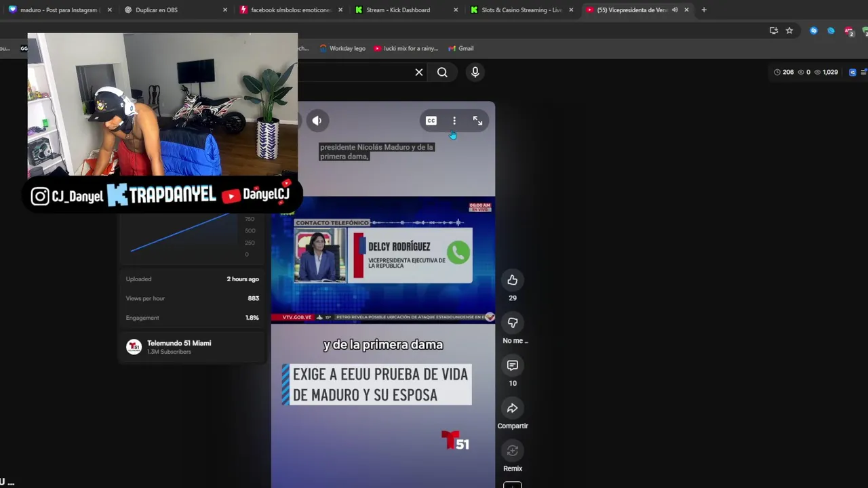Open a new browser tab

click(x=704, y=10)
